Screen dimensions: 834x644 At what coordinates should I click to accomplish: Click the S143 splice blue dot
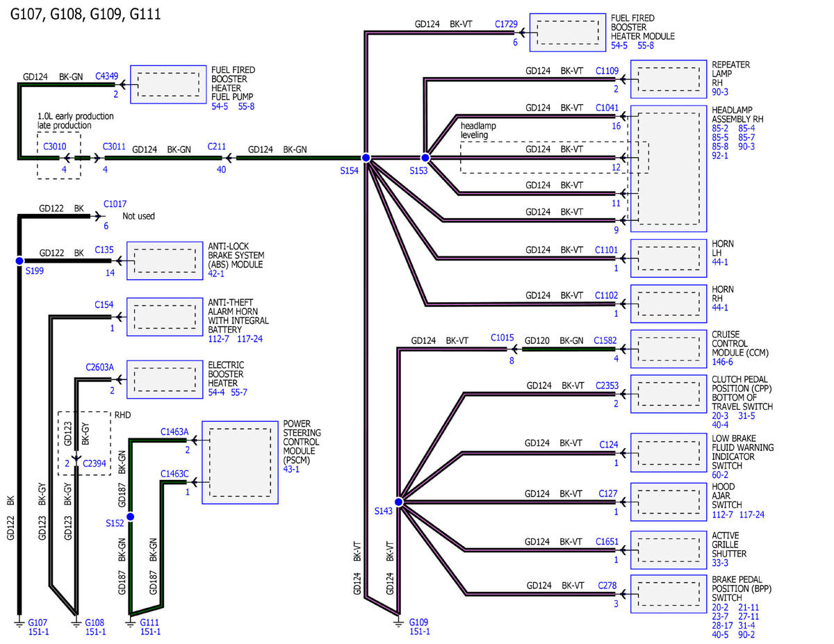point(398,502)
